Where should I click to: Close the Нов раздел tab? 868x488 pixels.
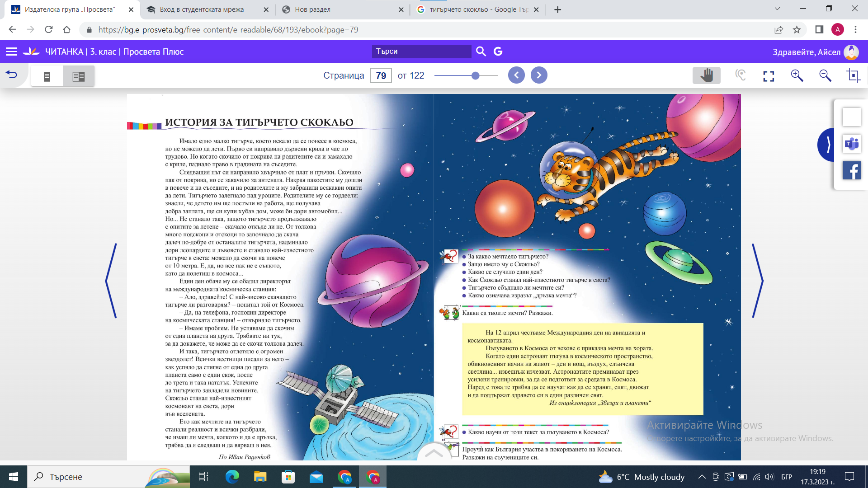(x=401, y=9)
